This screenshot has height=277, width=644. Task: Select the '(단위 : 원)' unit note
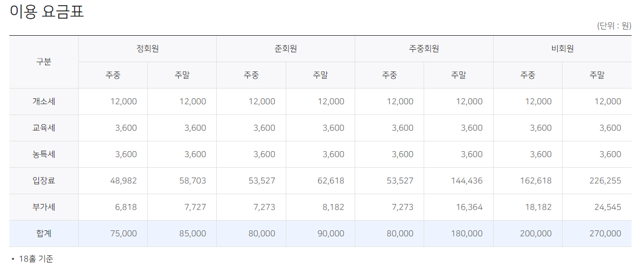(614, 26)
